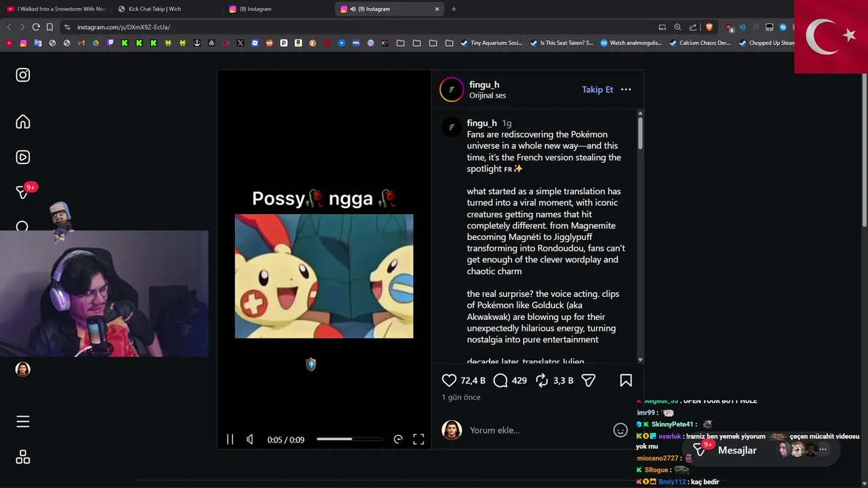
Task: Enter fullscreen video mode
Action: (x=418, y=439)
